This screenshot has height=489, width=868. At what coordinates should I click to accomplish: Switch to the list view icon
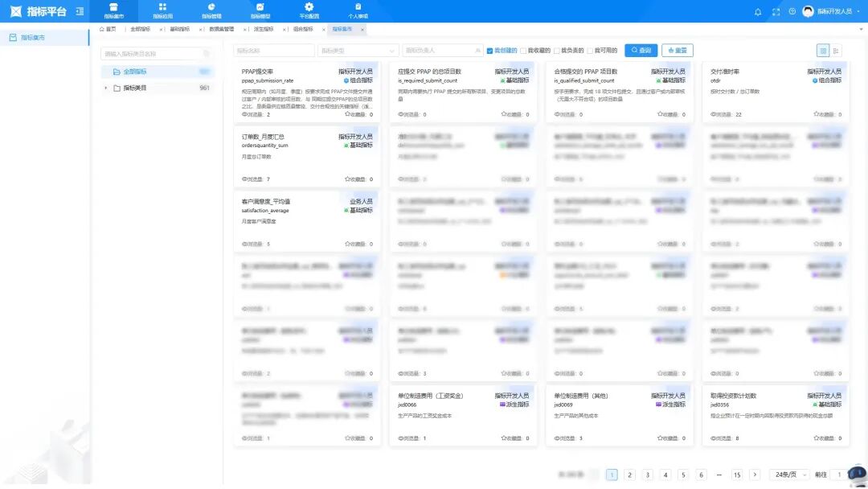click(837, 51)
